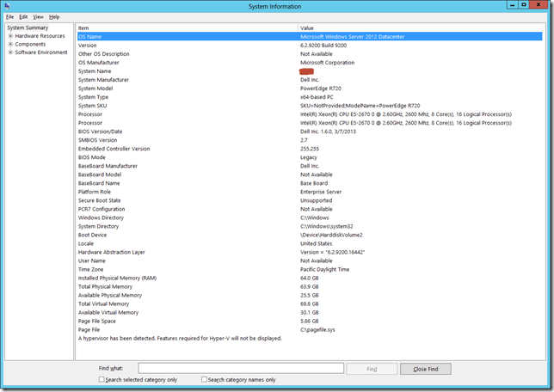Click the Item column header
This screenshot has width=554, height=392.
pyautogui.click(x=188, y=28)
